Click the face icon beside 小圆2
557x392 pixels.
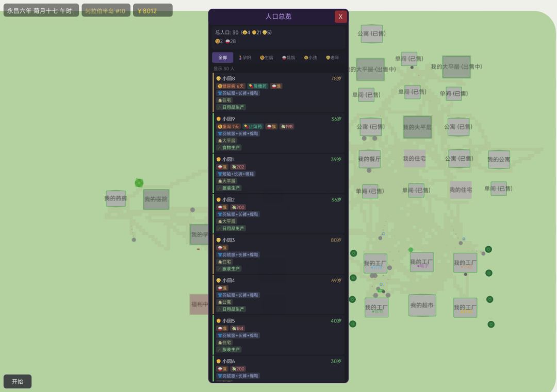[x=219, y=200]
